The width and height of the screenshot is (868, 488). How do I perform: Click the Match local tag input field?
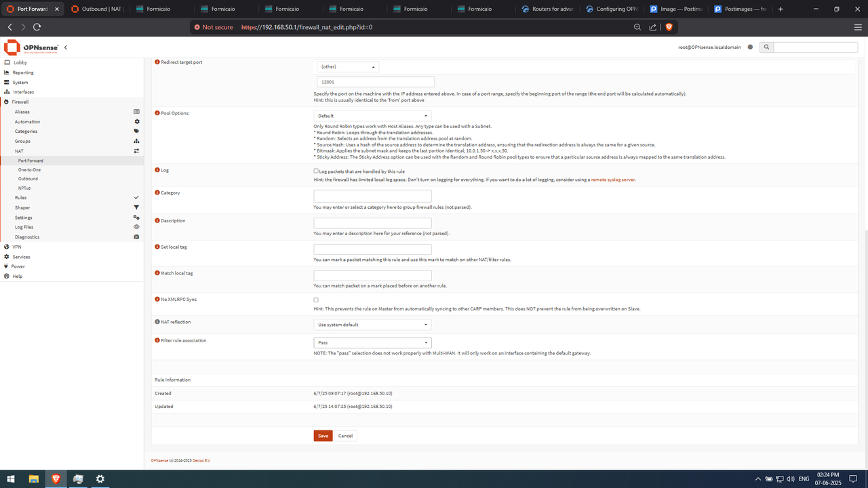pyautogui.click(x=372, y=276)
